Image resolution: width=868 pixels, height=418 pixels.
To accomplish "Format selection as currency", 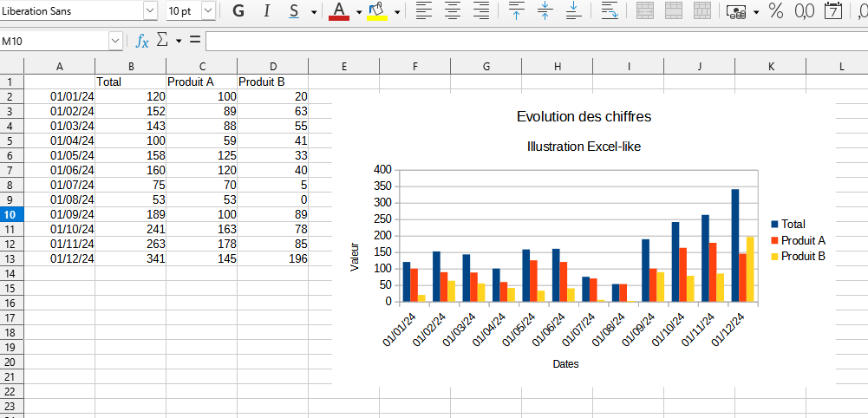I will click(736, 11).
